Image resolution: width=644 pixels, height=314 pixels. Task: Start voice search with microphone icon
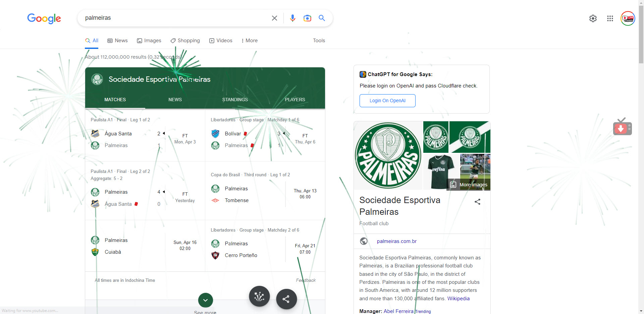(292, 18)
